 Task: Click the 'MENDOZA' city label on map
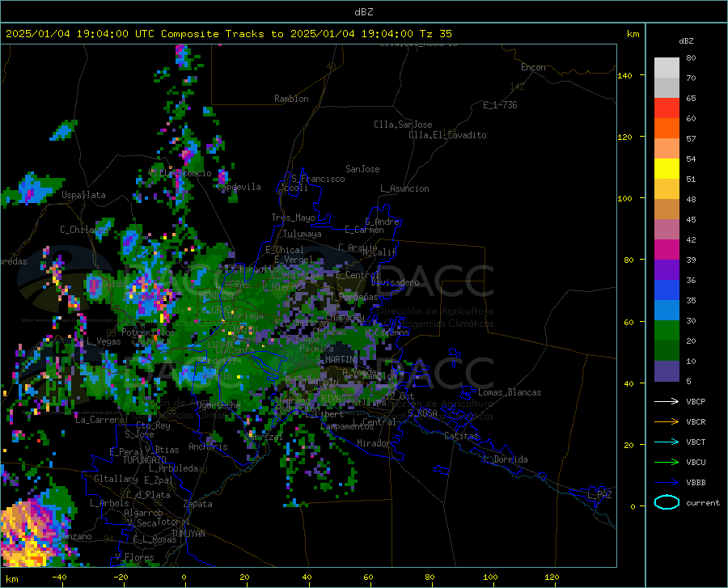pyautogui.click(x=216, y=296)
